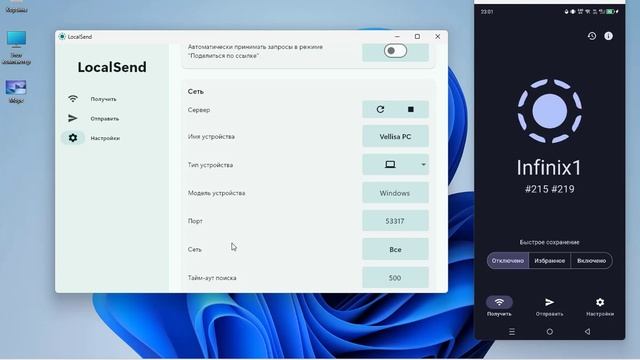
Task: Close the LocalSend window
Action: pyautogui.click(x=438, y=36)
